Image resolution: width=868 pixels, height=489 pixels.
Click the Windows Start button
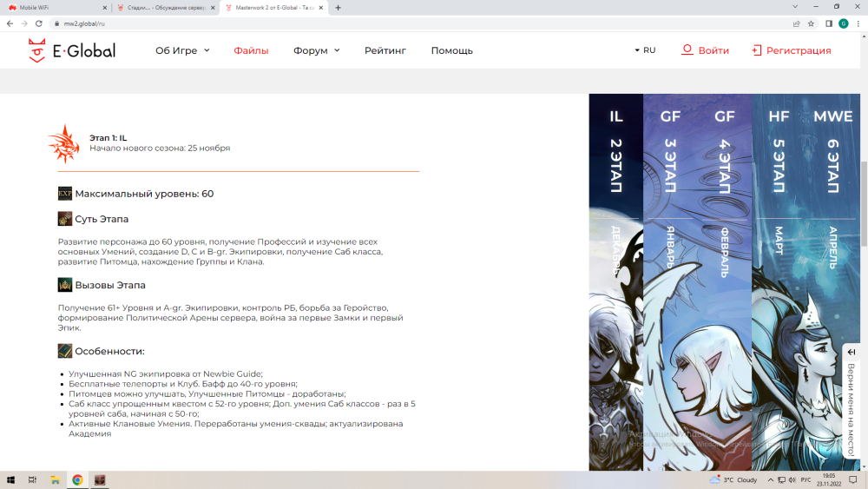[11, 479]
